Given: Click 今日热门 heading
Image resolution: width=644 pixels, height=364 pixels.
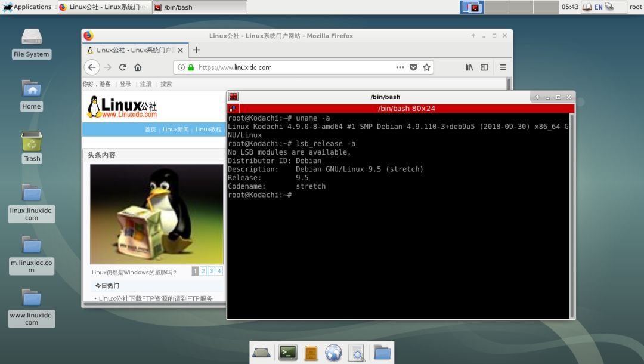Looking at the screenshot, I should pyautogui.click(x=107, y=285).
